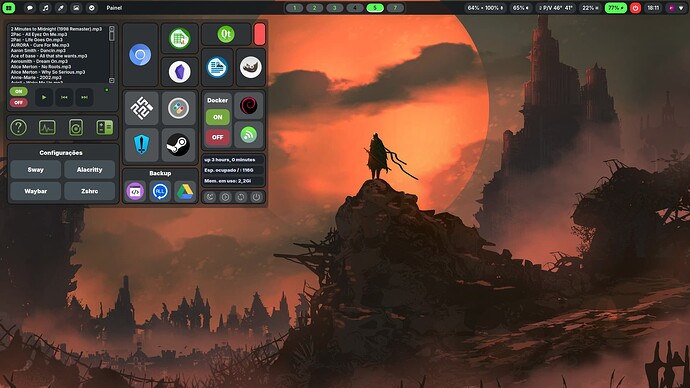690x388 pixels.
Task: Expand the tray arrow in the top bar
Action: tap(681, 8)
